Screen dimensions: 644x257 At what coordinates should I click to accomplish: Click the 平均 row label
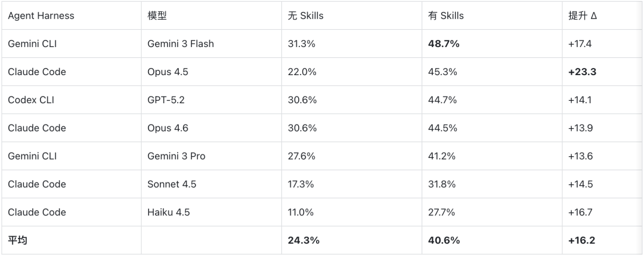17,240
